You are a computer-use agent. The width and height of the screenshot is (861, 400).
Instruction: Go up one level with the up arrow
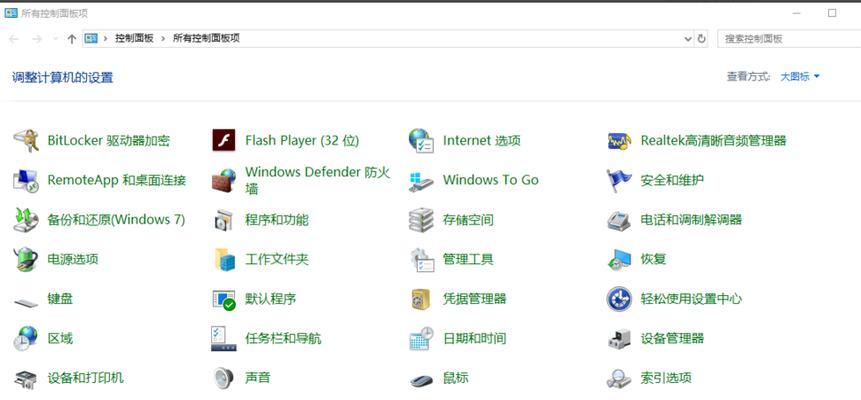pos(71,38)
